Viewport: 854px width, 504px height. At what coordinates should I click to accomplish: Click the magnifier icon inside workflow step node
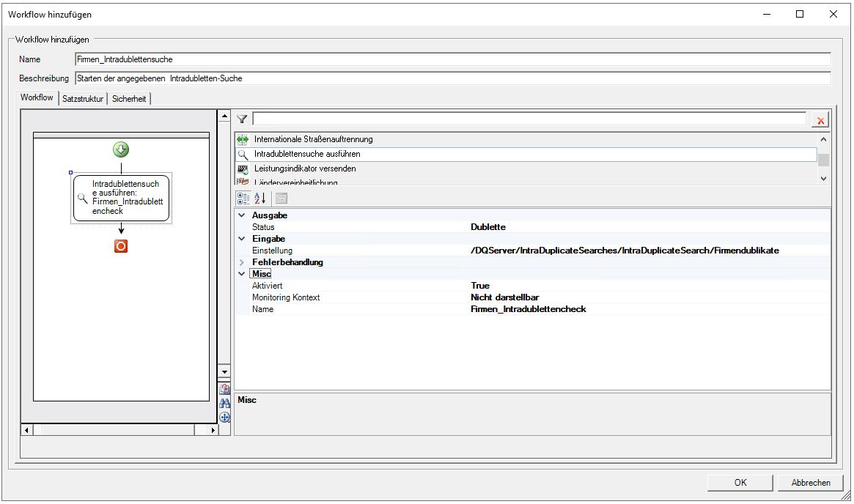[x=82, y=198]
